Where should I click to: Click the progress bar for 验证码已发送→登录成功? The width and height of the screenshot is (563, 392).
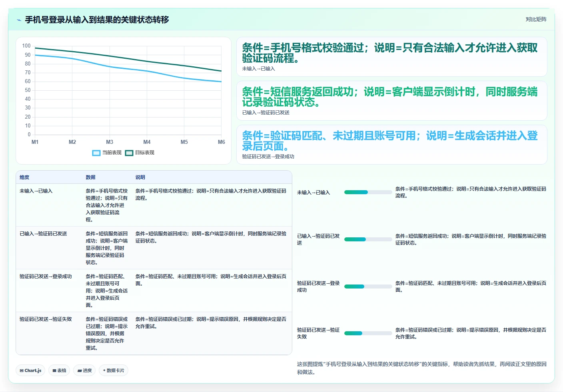click(x=368, y=287)
